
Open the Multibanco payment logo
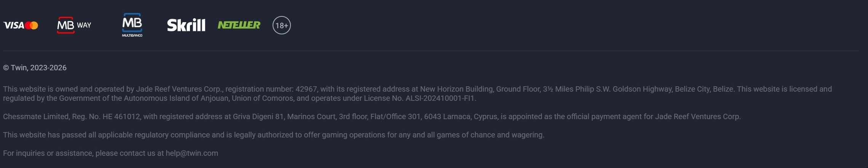click(132, 25)
